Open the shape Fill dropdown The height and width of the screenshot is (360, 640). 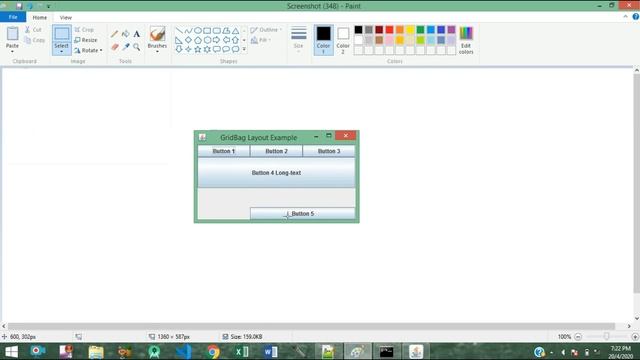coord(261,40)
